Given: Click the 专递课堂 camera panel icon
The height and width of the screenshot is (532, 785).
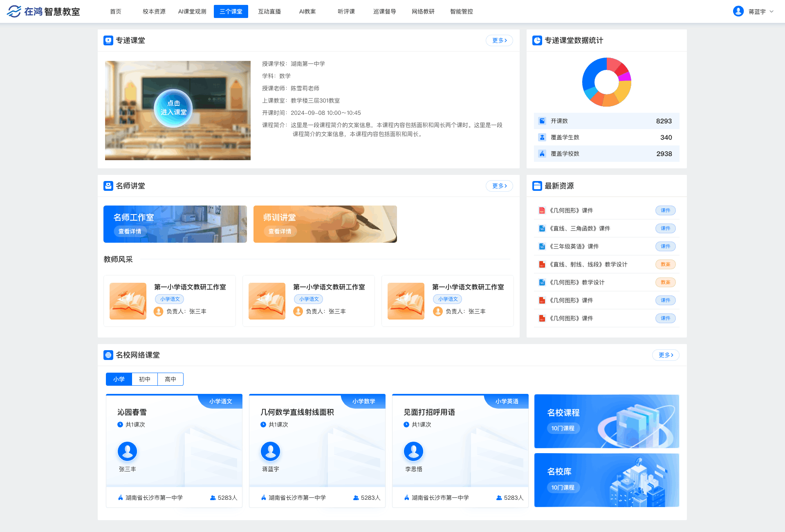Looking at the screenshot, I should [108, 40].
